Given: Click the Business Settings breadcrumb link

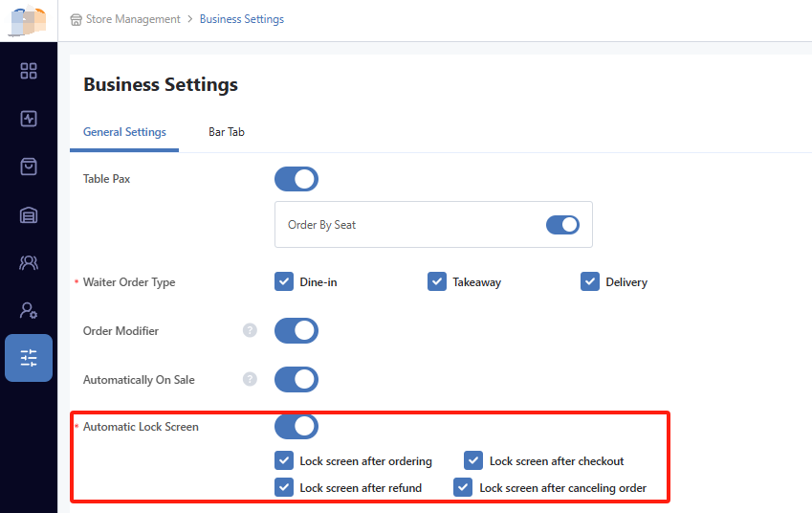Looking at the screenshot, I should pyautogui.click(x=242, y=19).
